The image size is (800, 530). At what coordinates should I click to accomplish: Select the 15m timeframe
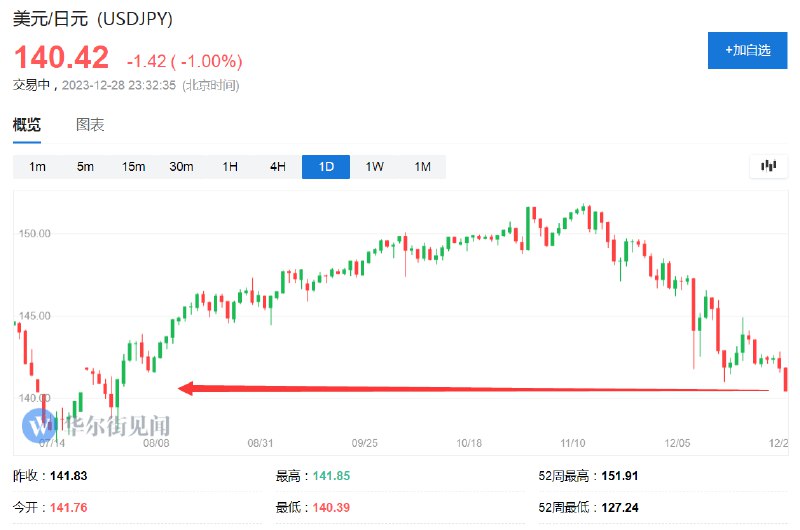(133, 167)
